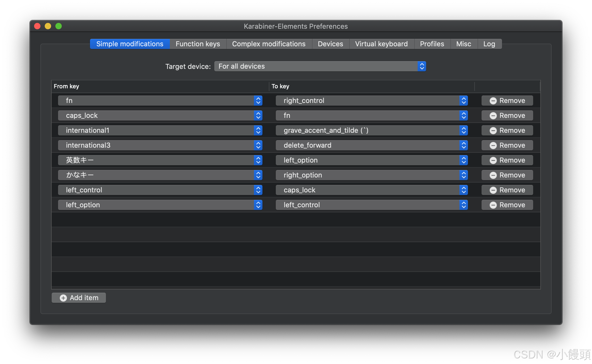Image resolution: width=592 pixels, height=364 pixels.
Task: Open the Target device dropdown
Action: [x=320, y=66]
